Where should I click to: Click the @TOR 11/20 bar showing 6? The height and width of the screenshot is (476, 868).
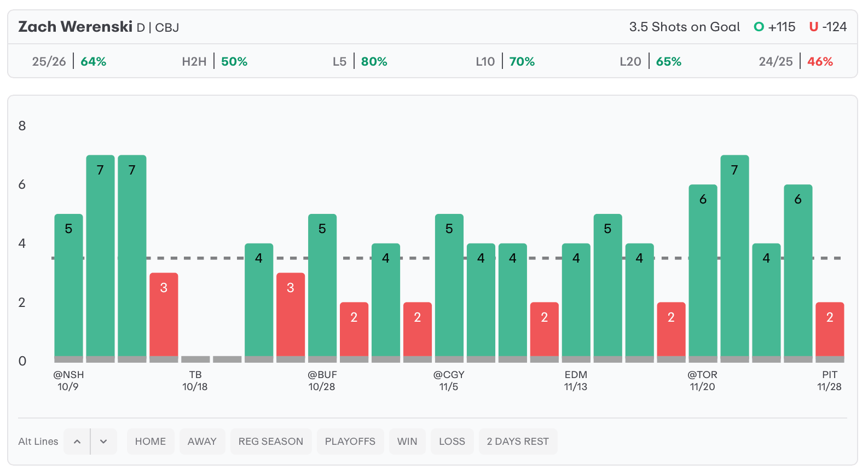(x=703, y=271)
